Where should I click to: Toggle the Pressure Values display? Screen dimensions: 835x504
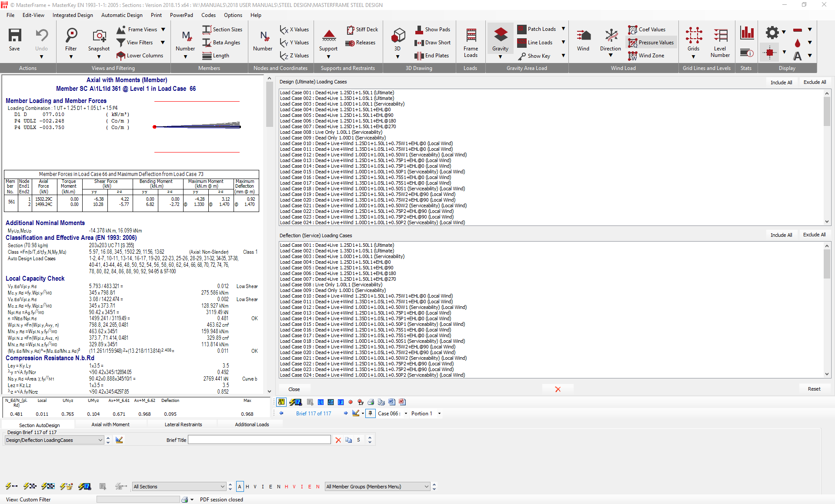coord(651,42)
